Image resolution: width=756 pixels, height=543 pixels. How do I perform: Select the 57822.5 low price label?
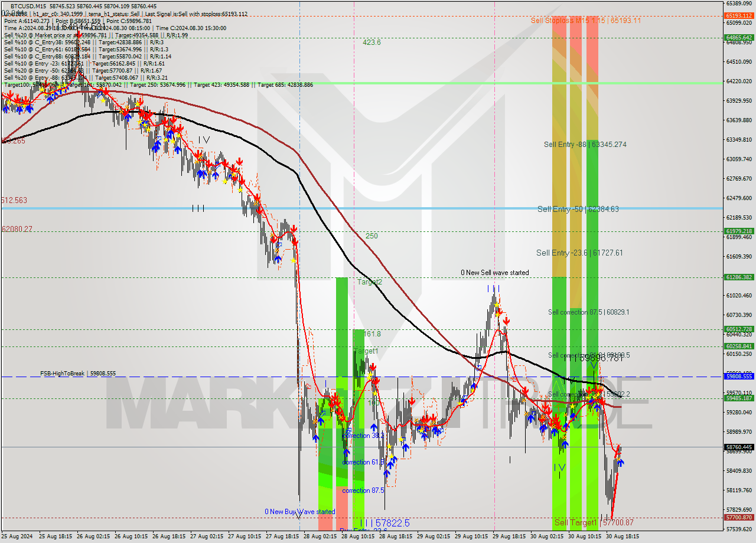pos(392,523)
